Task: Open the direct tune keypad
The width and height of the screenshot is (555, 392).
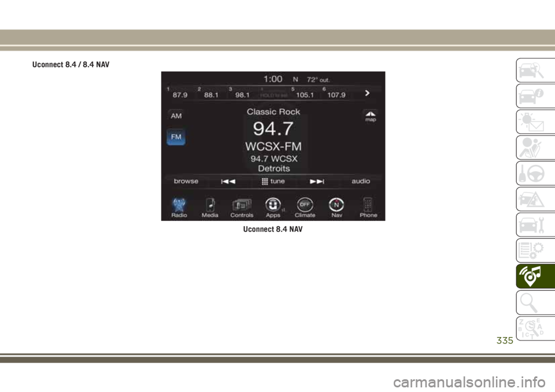Action: pos(273,182)
